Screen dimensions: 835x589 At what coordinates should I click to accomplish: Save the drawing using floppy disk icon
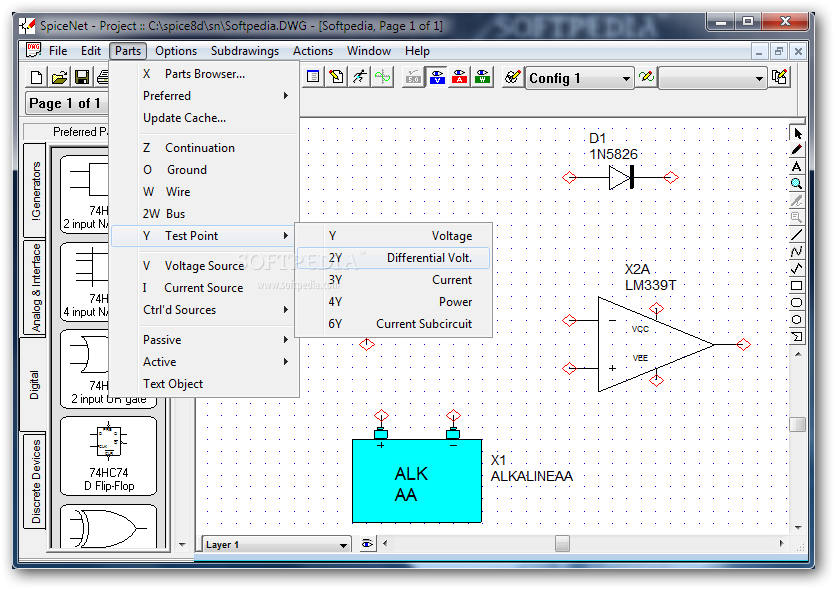click(x=82, y=78)
